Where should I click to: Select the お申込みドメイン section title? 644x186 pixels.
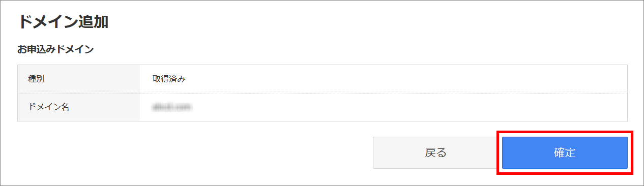pyautogui.click(x=55, y=50)
